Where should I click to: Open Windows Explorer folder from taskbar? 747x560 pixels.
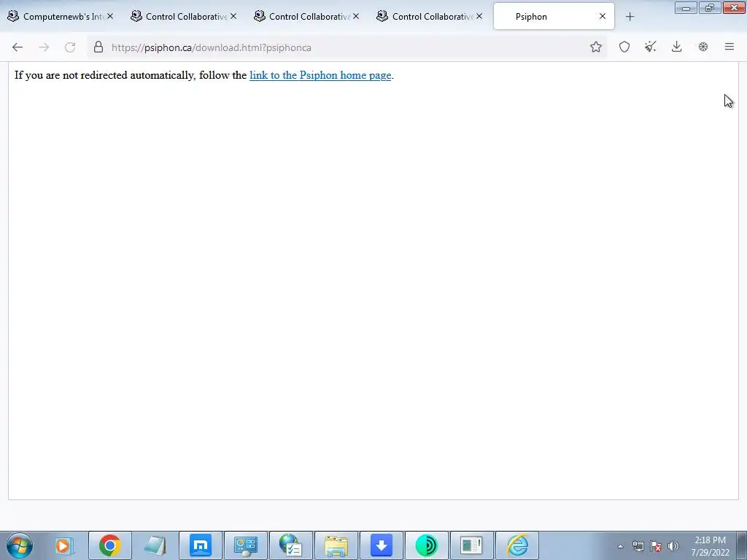(336, 545)
